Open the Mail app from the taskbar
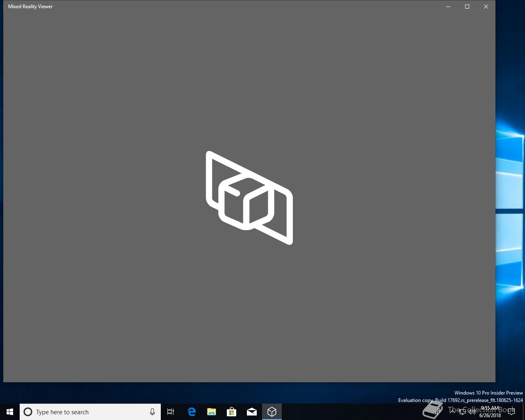Image resolution: width=525 pixels, height=420 pixels. click(252, 412)
